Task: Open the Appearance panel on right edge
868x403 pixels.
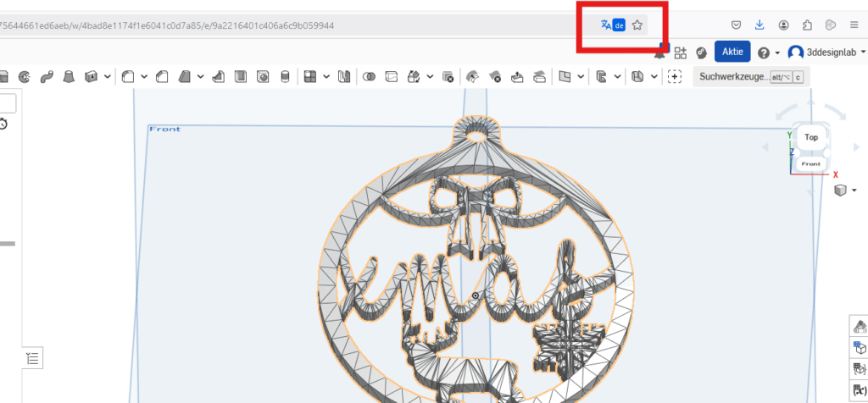Action: (x=860, y=327)
